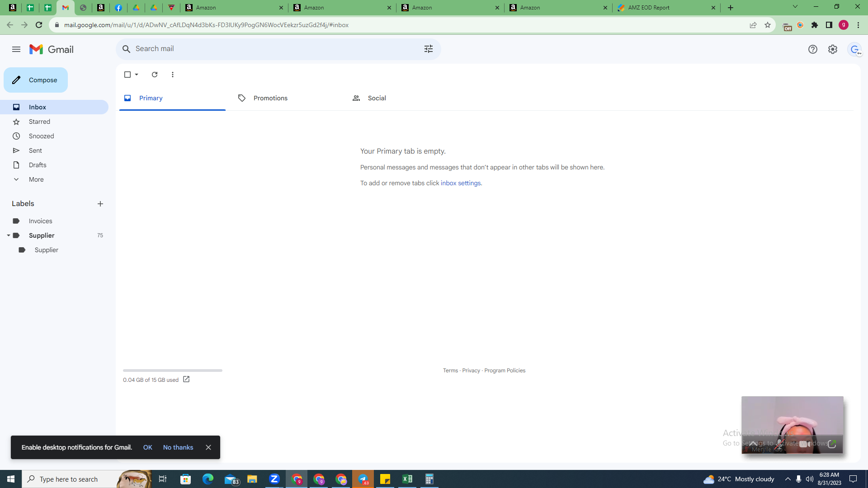Open the weather widget on taskbar
868x488 pixels.
[739, 479]
